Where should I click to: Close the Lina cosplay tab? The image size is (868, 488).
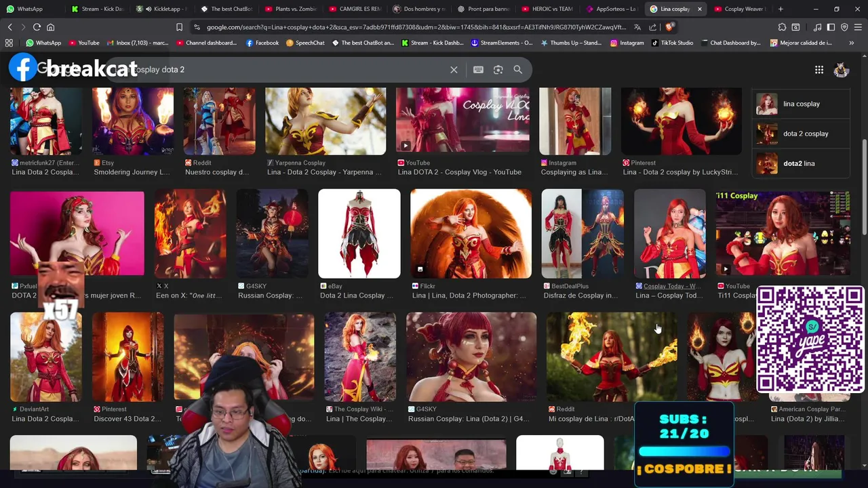699,9
